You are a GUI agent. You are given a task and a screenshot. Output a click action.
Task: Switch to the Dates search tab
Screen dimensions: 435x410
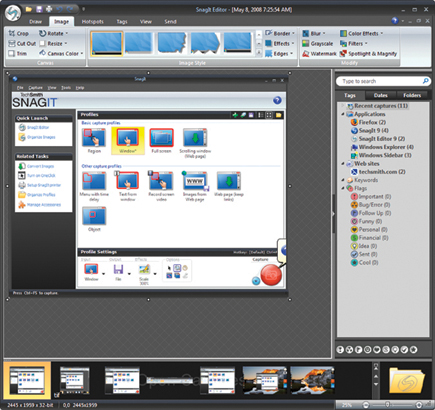(380, 95)
